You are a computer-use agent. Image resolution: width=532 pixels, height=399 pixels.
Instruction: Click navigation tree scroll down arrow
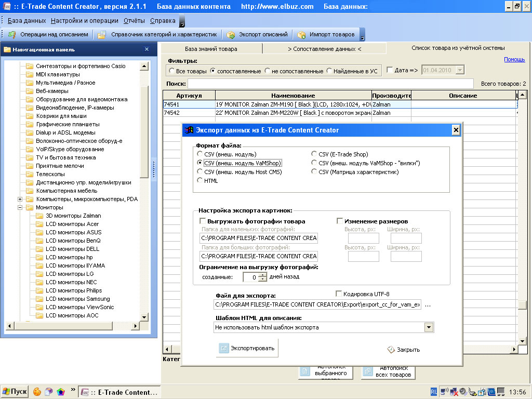[x=144, y=317]
